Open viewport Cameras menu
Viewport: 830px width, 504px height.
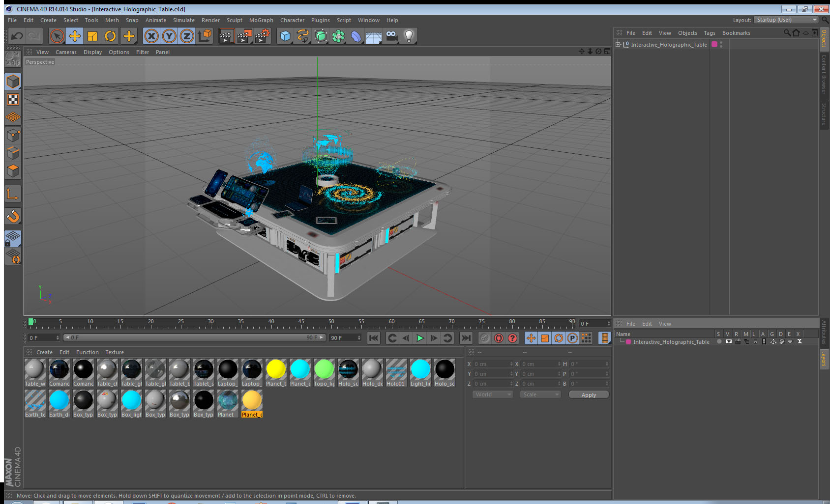tap(66, 52)
